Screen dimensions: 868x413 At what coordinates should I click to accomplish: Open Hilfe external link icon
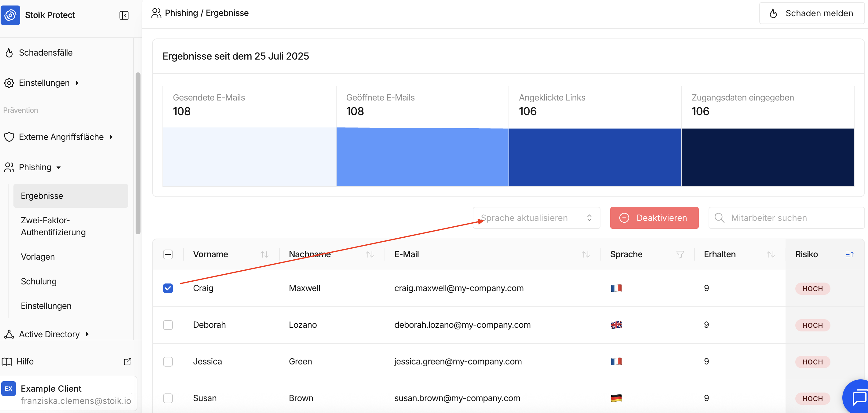click(x=127, y=361)
